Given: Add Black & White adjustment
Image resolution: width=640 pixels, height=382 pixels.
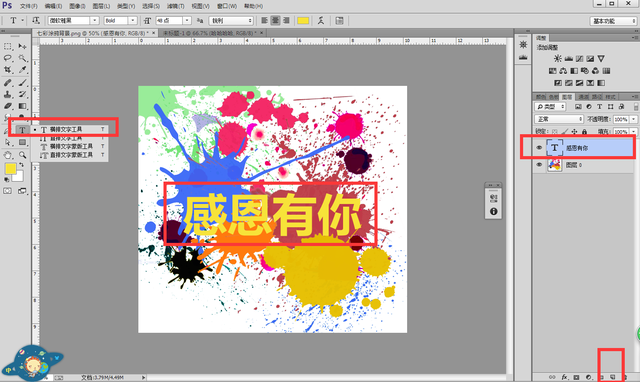Looking at the screenshot, I should 574,71.
